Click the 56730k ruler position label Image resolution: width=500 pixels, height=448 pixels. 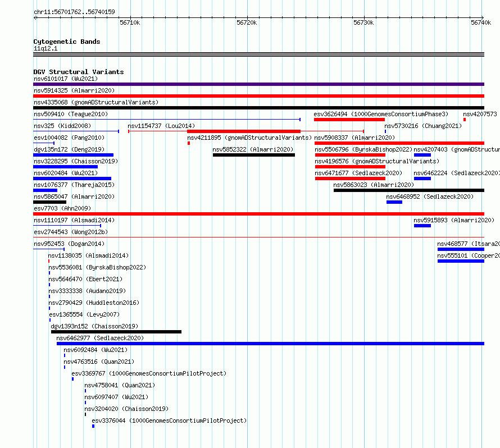363,22
